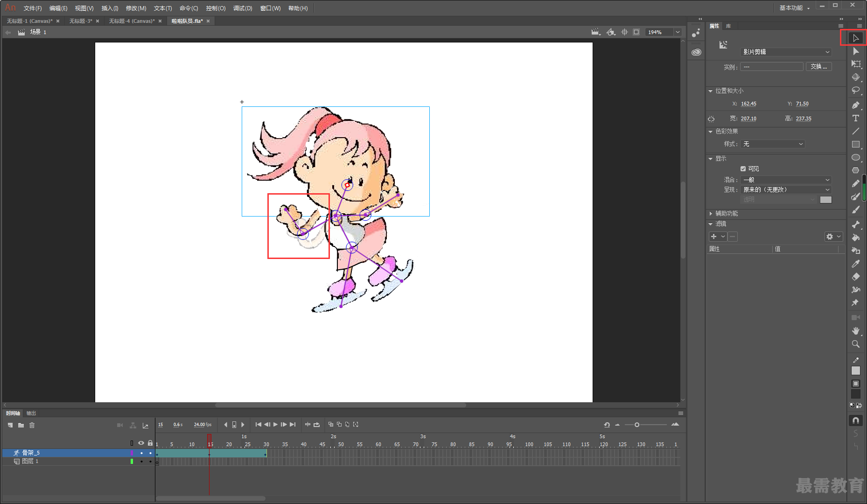Toggle lock for all layers
Screen dimensions: 867x504
pos(150,443)
